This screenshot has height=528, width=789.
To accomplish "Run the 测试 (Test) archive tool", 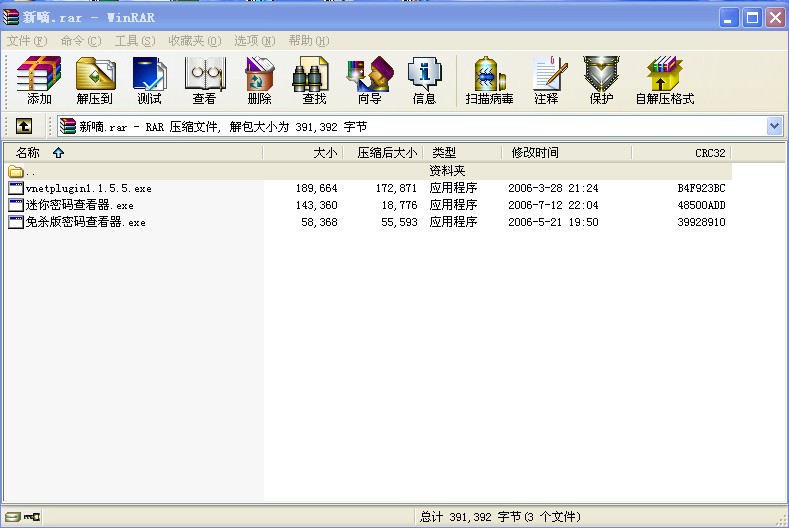I will (149, 80).
